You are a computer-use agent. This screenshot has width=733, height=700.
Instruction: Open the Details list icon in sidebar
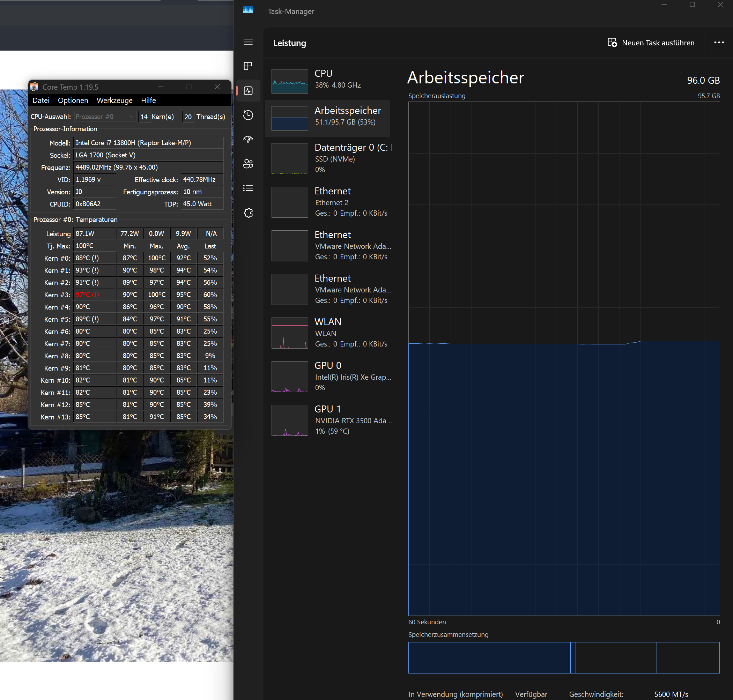point(248,188)
